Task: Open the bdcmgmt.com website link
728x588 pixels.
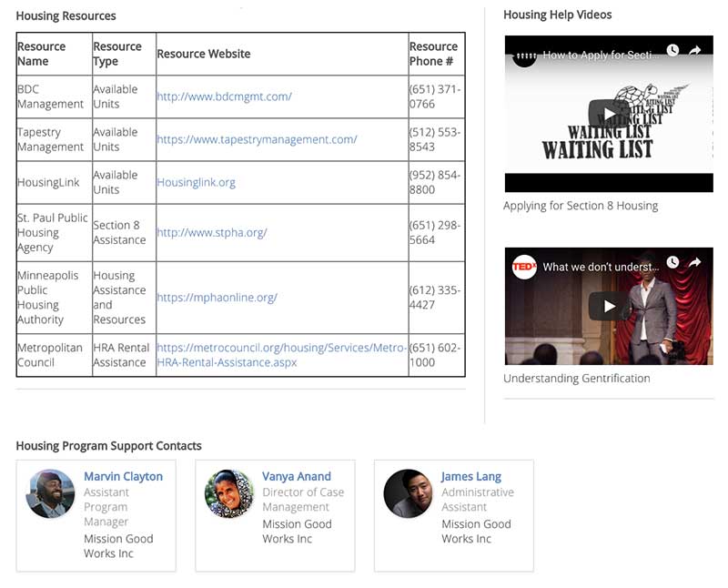Action: point(224,96)
